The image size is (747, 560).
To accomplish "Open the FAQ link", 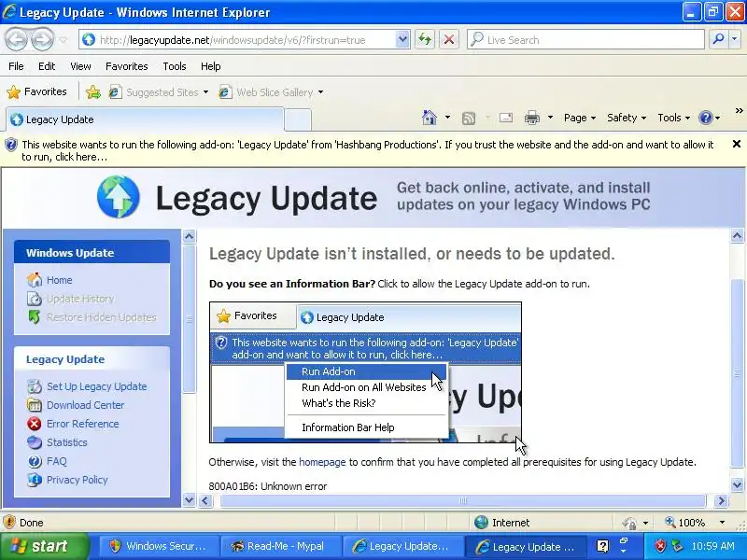I will click(57, 461).
